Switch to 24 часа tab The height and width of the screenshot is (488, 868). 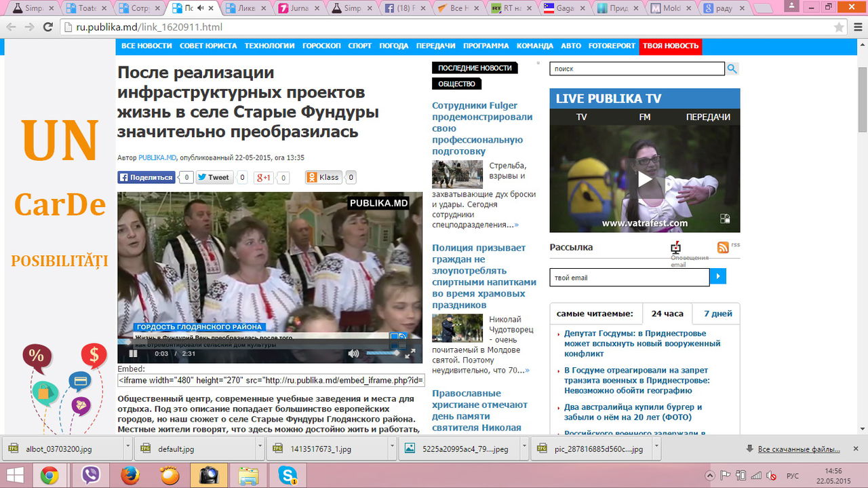pos(667,314)
